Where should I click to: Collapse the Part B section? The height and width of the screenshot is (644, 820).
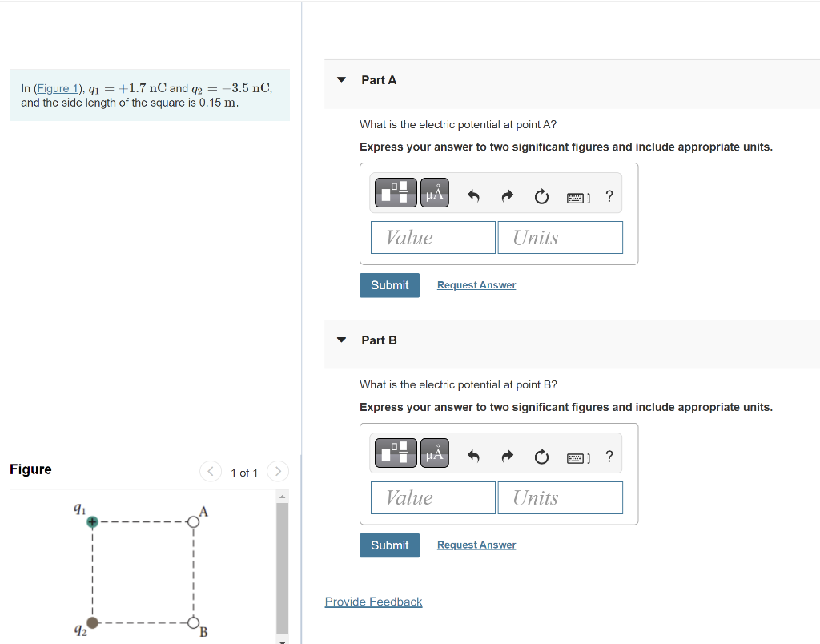tap(340, 340)
